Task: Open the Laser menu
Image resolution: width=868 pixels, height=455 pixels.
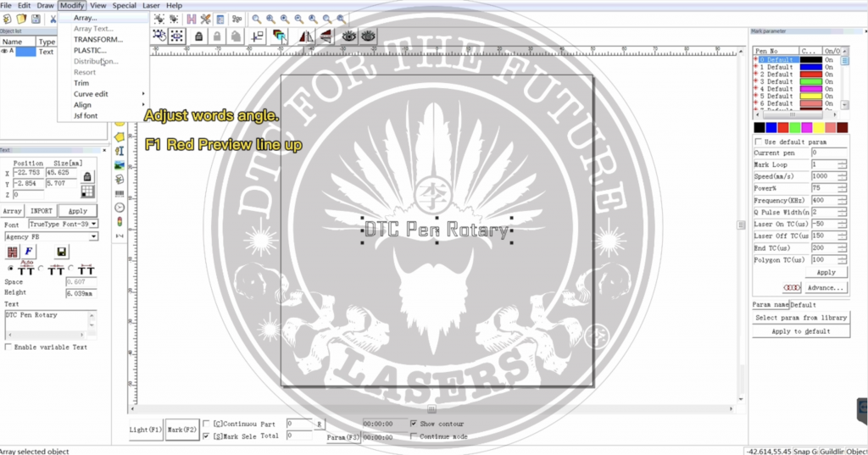Action: tap(151, 6)
